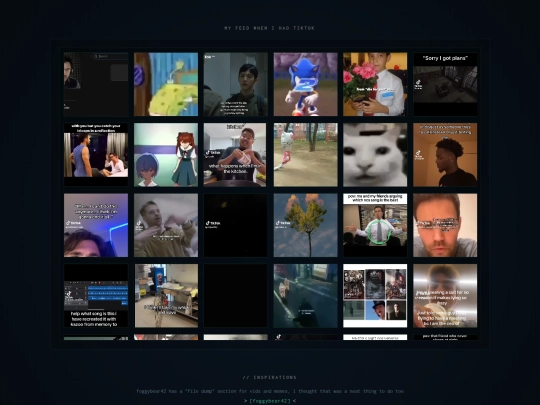Open the man gesturing in tan sweater thumbnail
Viewport: 540px width, 405px height.
[166, 225]
